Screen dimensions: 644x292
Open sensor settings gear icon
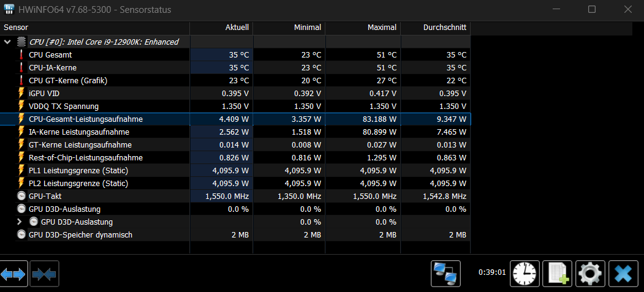(590, 274)
